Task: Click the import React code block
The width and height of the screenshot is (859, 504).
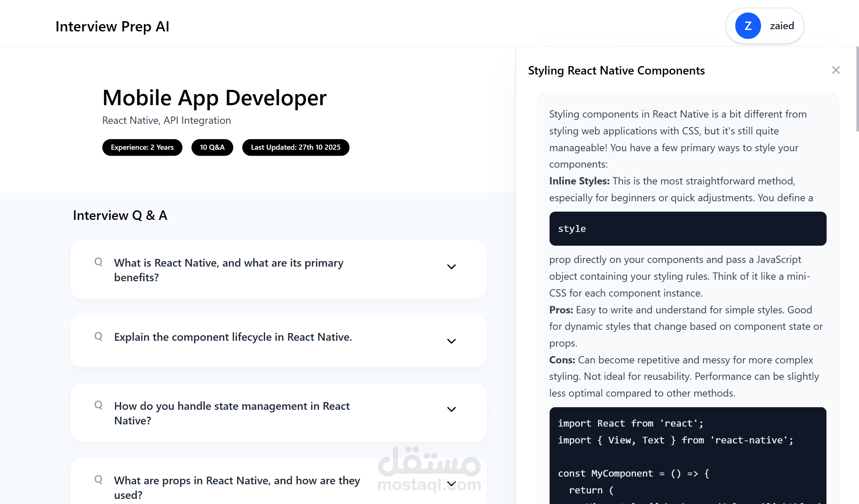Action: click(x=687, y=457)
